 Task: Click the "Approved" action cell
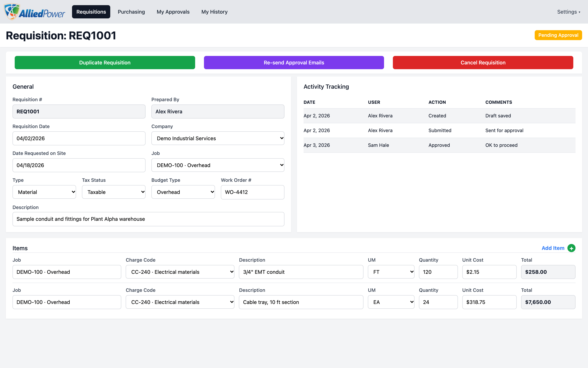coord(439,145)
